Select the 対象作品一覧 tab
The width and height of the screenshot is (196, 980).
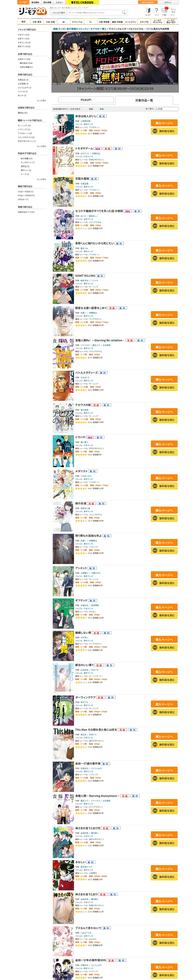tap(144, 100)
